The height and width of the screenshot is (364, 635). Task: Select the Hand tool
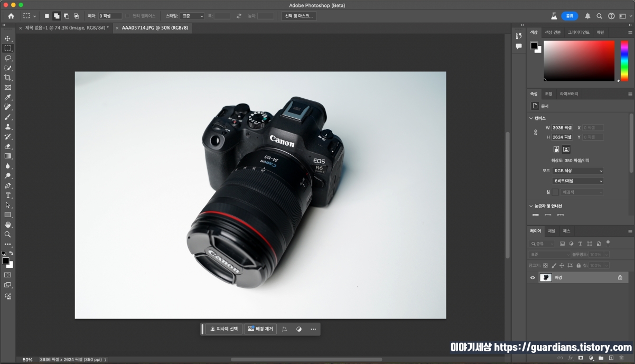(x=8, y=225)
